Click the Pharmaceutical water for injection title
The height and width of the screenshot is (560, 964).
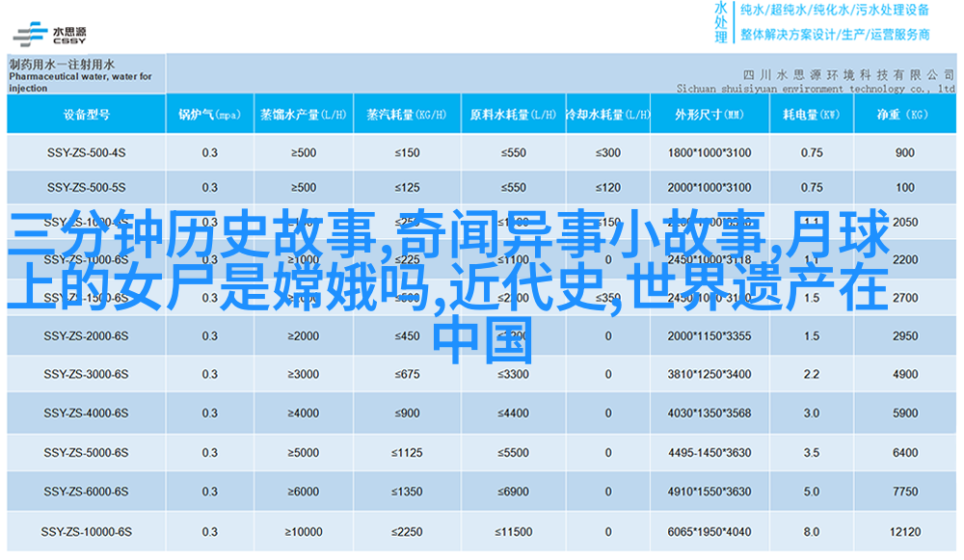click(x=80, y=76)
